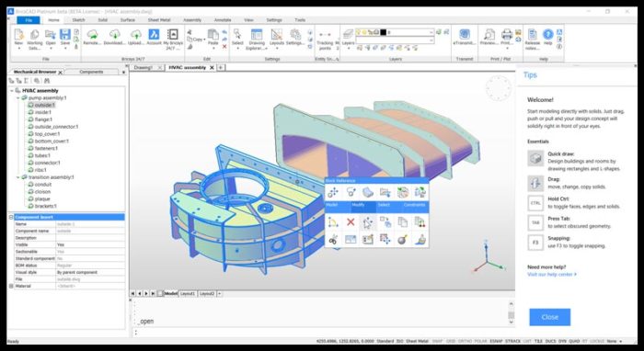Screen dimensions: 644x351
Task: Switch to the Components panel tab
Action: (91, 72)
